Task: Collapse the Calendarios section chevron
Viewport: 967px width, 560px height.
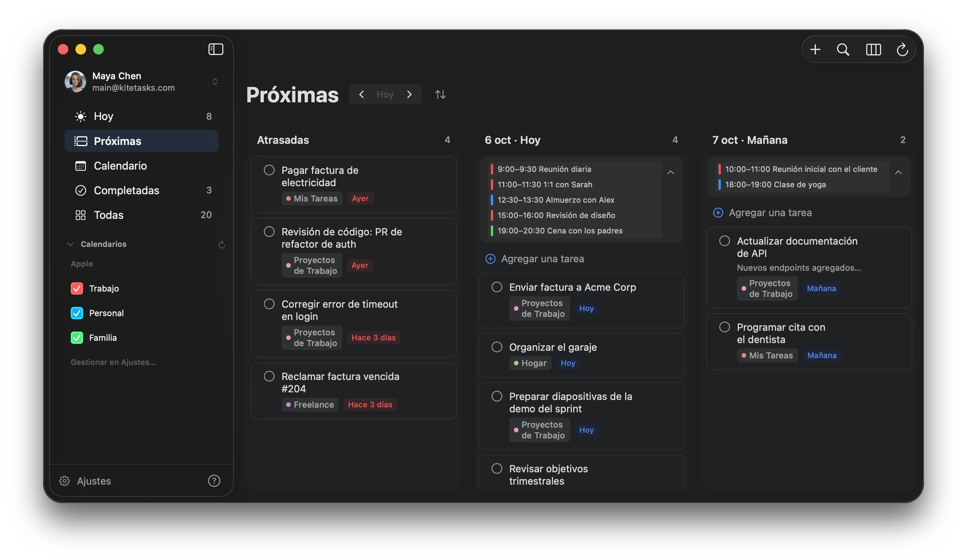Action: coord(70,244)
